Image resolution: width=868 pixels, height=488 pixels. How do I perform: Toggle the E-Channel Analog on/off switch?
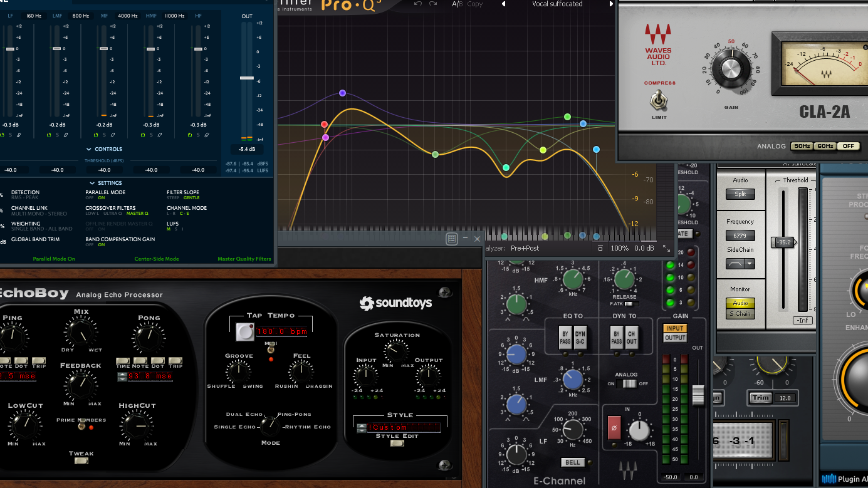(626, 383)
